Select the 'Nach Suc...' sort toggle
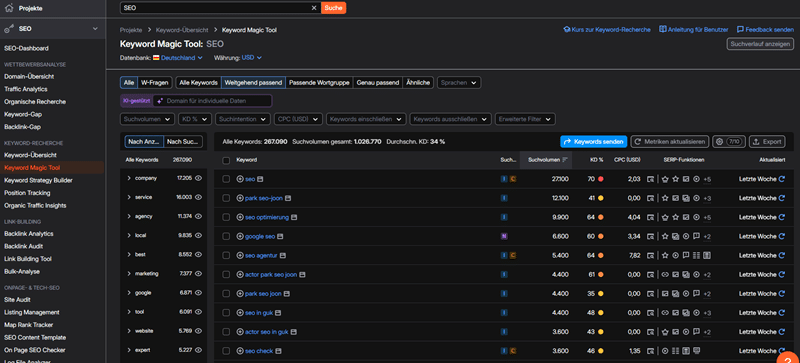800x363 pixels. pos(184,142)
